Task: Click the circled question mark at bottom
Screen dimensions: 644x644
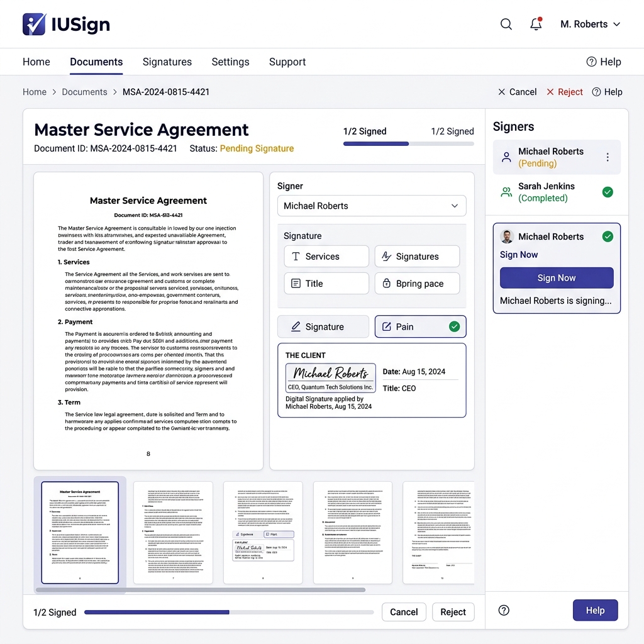Action: [504, 610]
